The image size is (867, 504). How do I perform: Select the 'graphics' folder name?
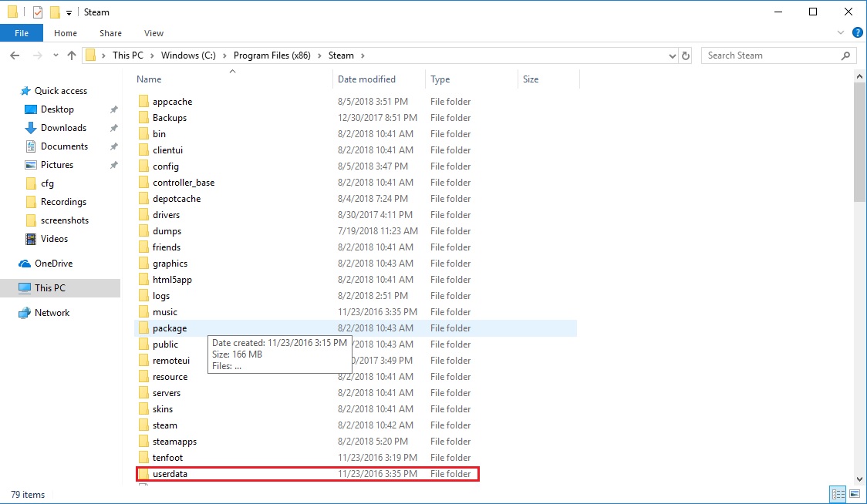(170, 264)
